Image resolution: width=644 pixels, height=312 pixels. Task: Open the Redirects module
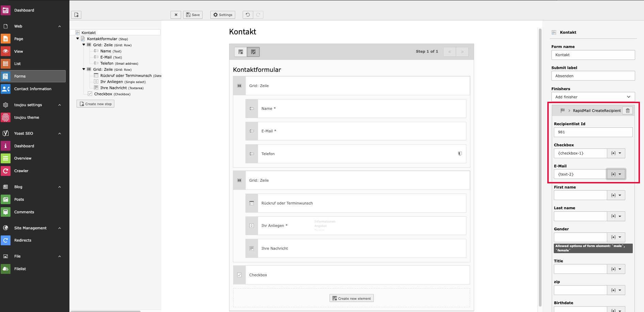pos(22,240)
